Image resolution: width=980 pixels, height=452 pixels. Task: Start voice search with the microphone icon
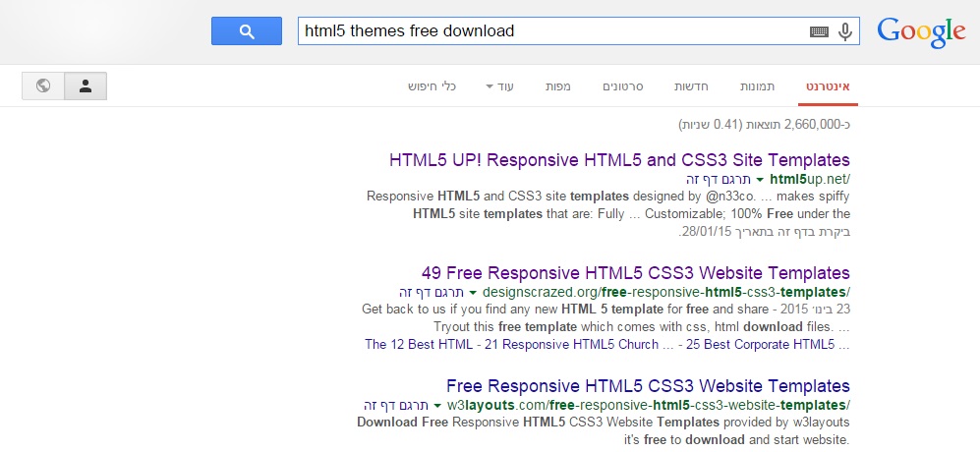point(844,31)
